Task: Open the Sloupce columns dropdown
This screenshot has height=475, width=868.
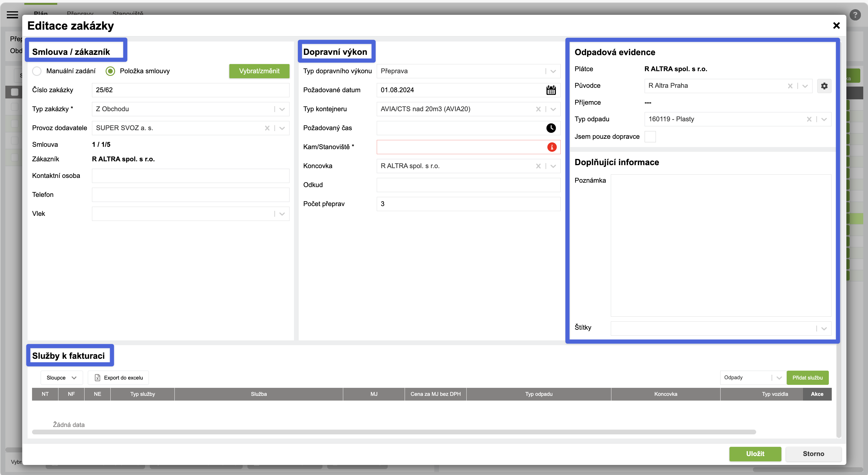Action: pyautogui.click(x=61, y=378)
